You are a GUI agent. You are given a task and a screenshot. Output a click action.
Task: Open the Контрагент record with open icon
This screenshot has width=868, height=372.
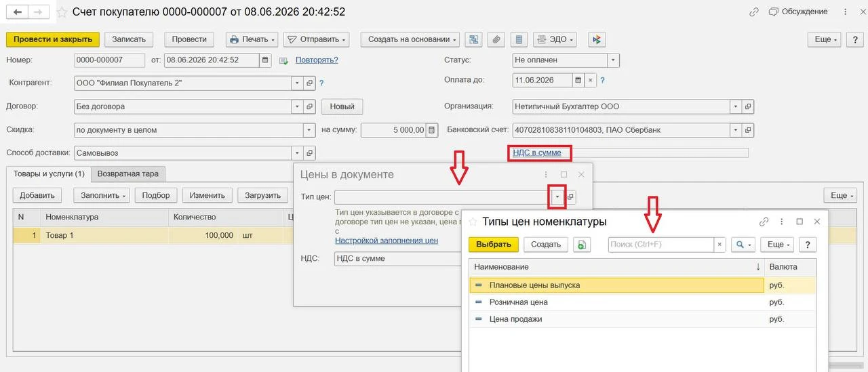click(309, 83)
